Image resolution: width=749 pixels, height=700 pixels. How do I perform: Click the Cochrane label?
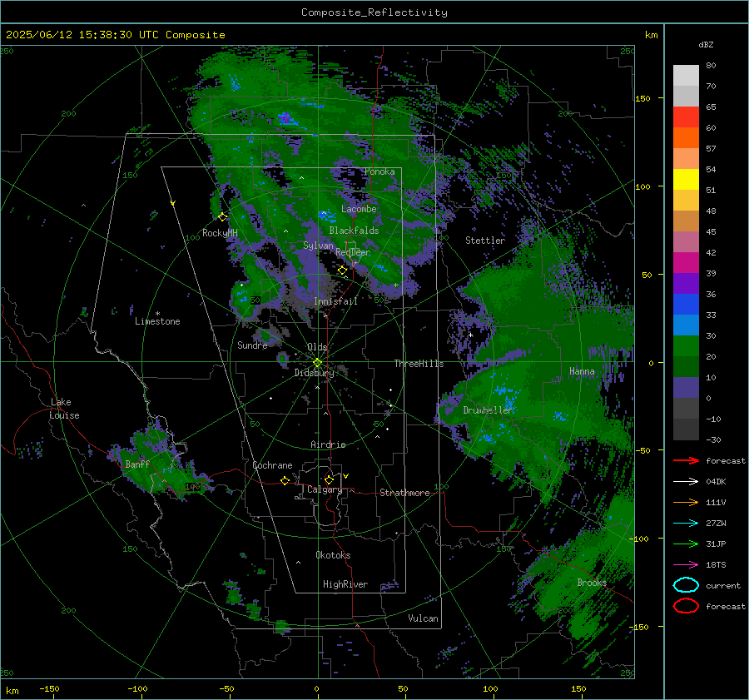click(272, 465)
